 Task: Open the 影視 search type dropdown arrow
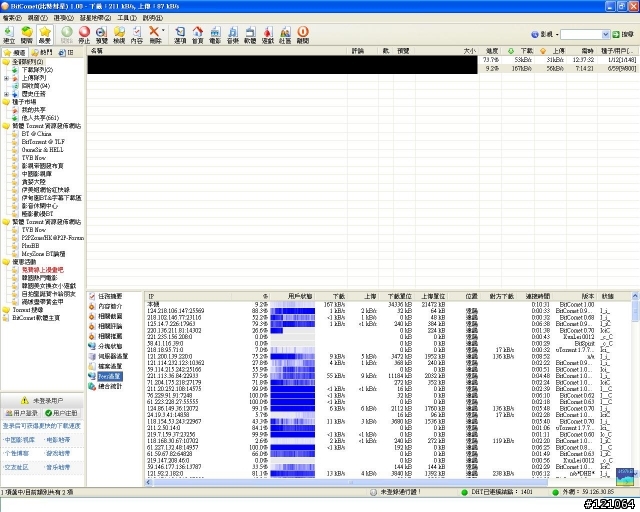557,35
